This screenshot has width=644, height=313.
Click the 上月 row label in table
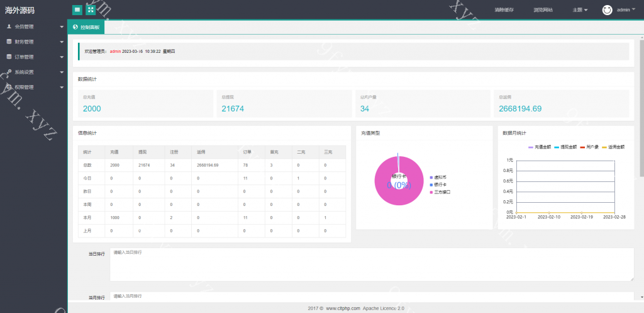[x=87, y=230]
